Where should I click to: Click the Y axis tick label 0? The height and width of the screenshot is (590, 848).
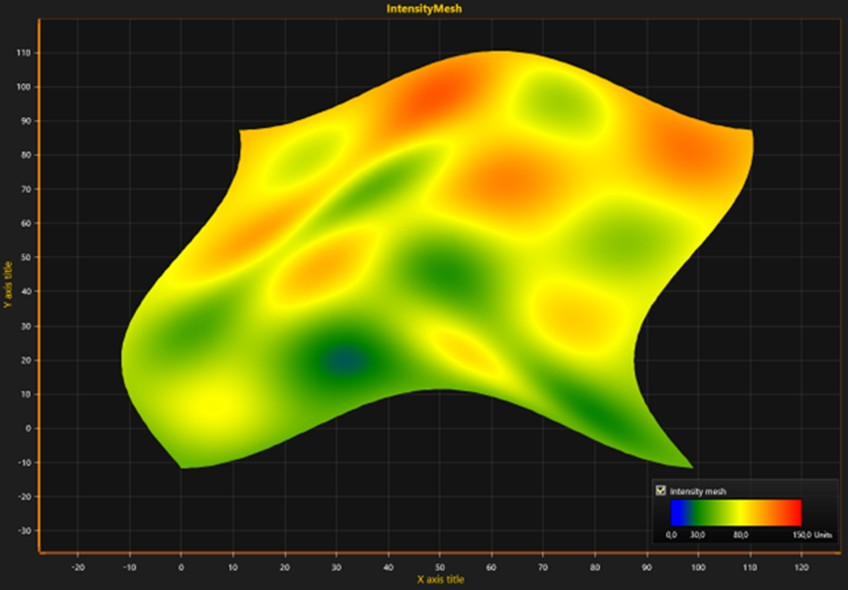point(29,428)
